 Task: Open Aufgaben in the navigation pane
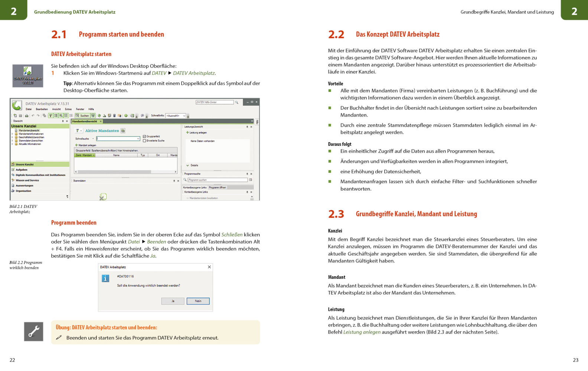coord(40,170)
